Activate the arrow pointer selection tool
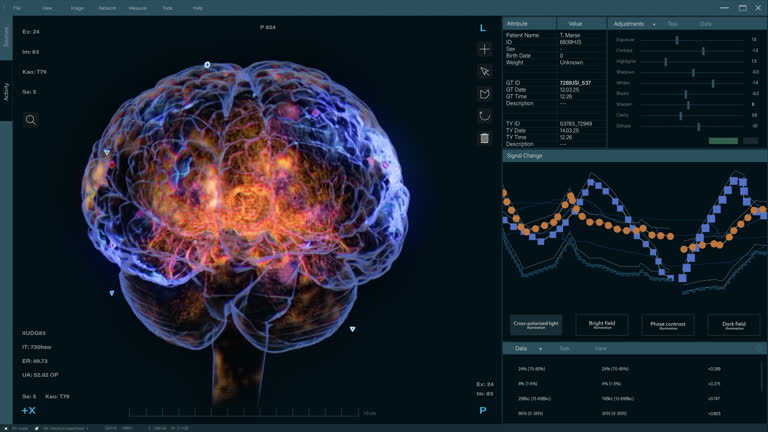 pos(484,72)
